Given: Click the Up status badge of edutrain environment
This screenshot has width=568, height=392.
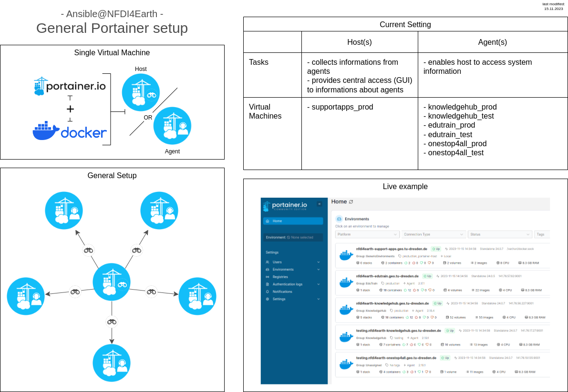Looking at the screenshot, I should point(427,276).
